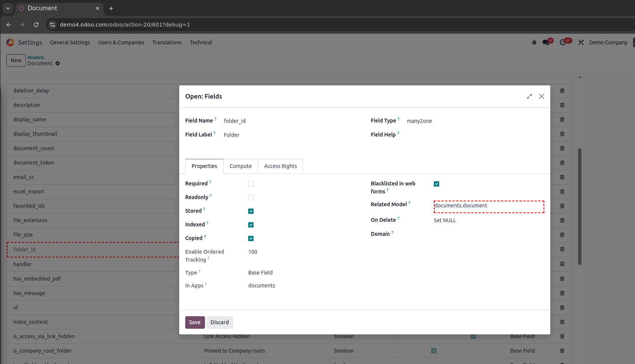
Task: Uncheck the Stored checkbox
Action: click(x=251, y=211)
